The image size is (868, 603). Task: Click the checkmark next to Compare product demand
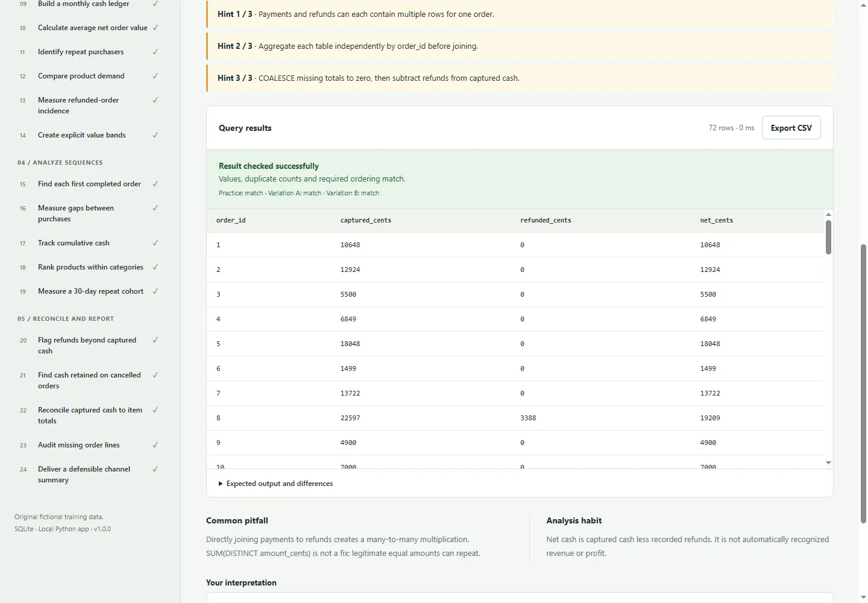click(x=155, y=76)
